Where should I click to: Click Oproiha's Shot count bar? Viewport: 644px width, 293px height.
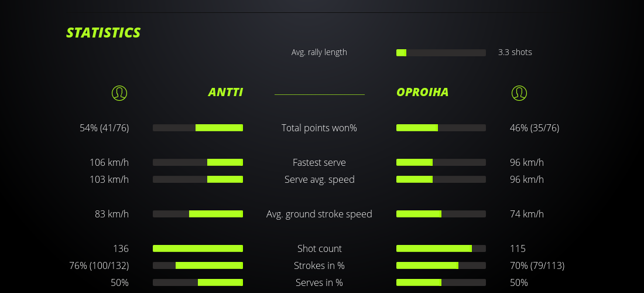click(441, 248)
